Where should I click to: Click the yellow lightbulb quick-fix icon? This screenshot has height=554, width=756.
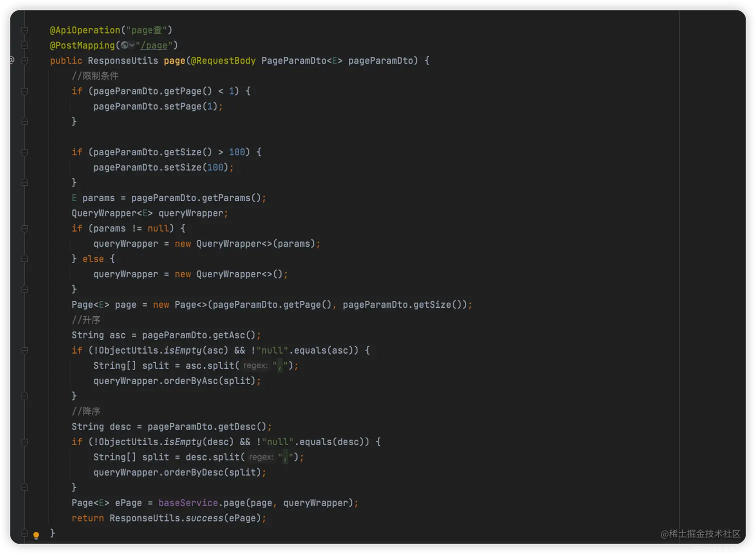[36, 536]
